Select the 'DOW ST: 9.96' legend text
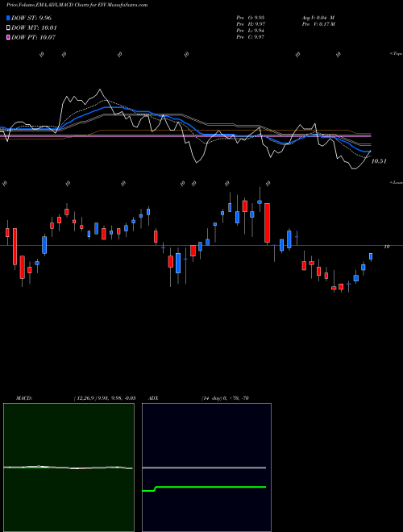Screen dimensions: 403x532 click(x=31, y=18)
